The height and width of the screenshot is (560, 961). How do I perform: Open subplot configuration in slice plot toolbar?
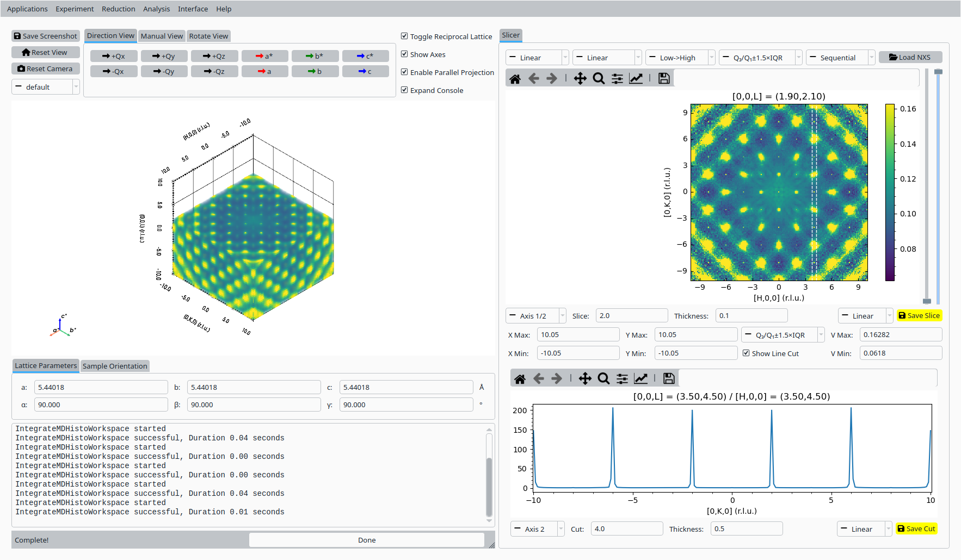click(x=617, y=79)
